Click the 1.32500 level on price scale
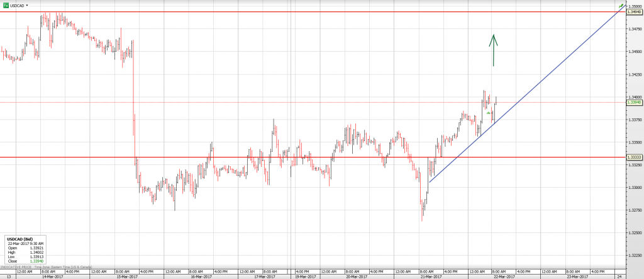The height and width of the screenshot is (279, 644). click(634, 232)
